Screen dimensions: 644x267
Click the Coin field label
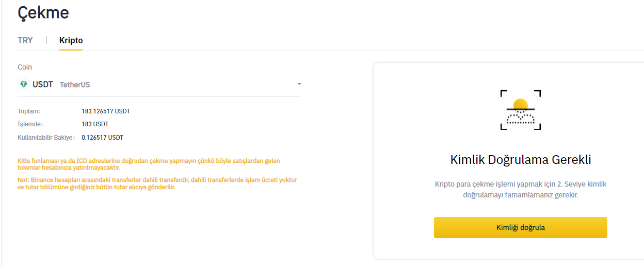click(x=25, y=67)
